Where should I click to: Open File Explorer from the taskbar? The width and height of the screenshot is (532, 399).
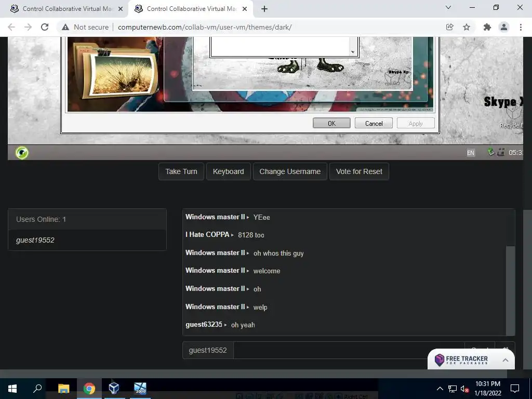[x=63, y=388]
